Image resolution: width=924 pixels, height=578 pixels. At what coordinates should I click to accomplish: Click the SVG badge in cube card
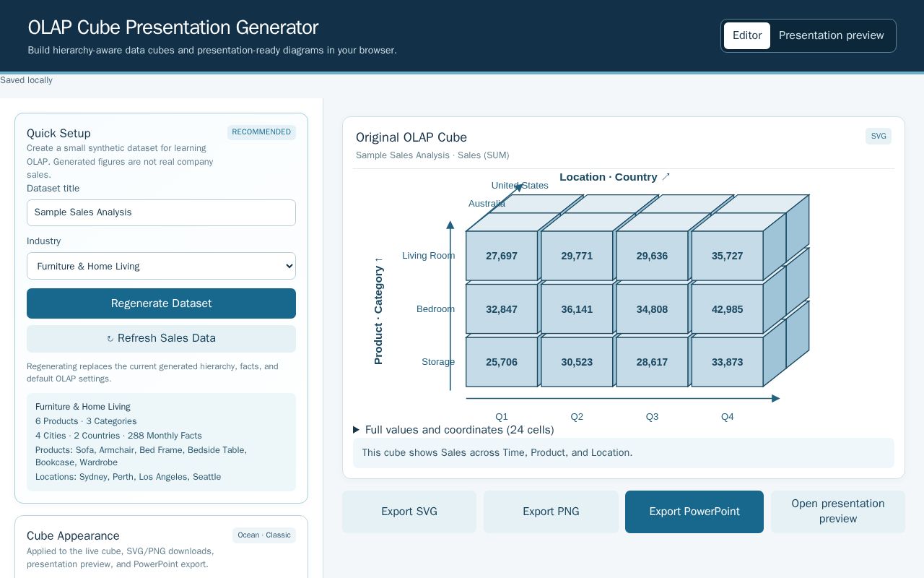879,136
